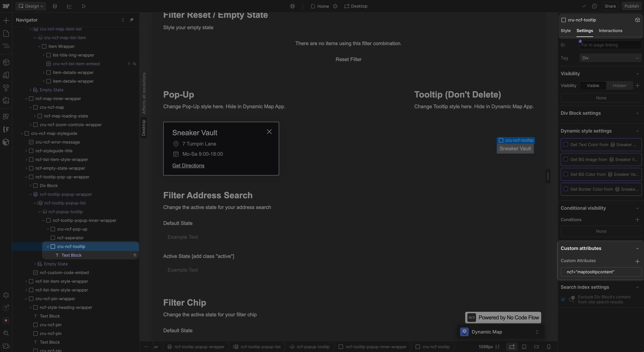
Task: Click the Preview play icon
Action: [84, 6]
